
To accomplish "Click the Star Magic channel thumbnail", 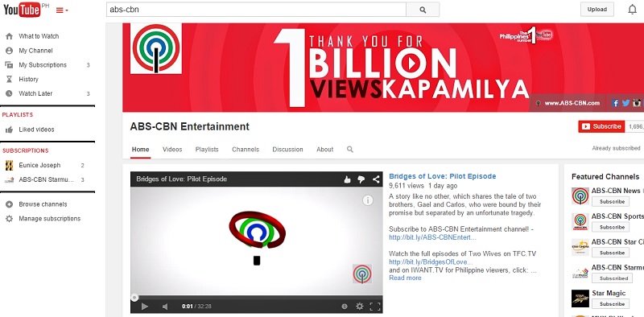I will point(580,298).
